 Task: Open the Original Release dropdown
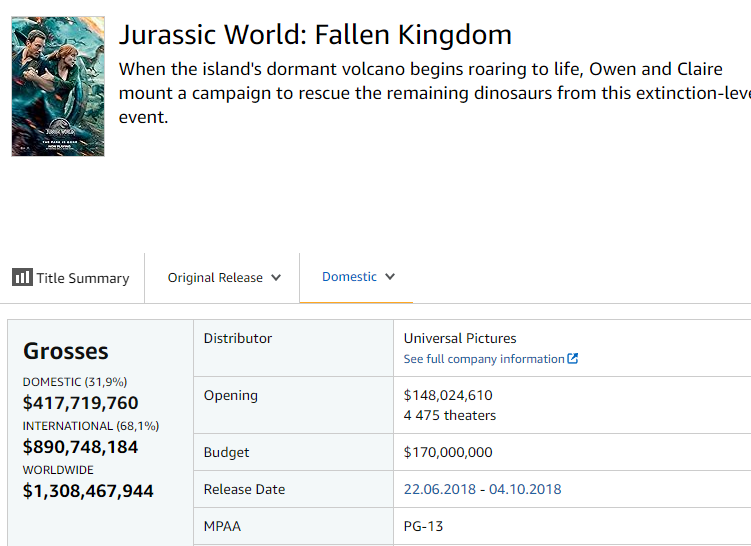224,278
